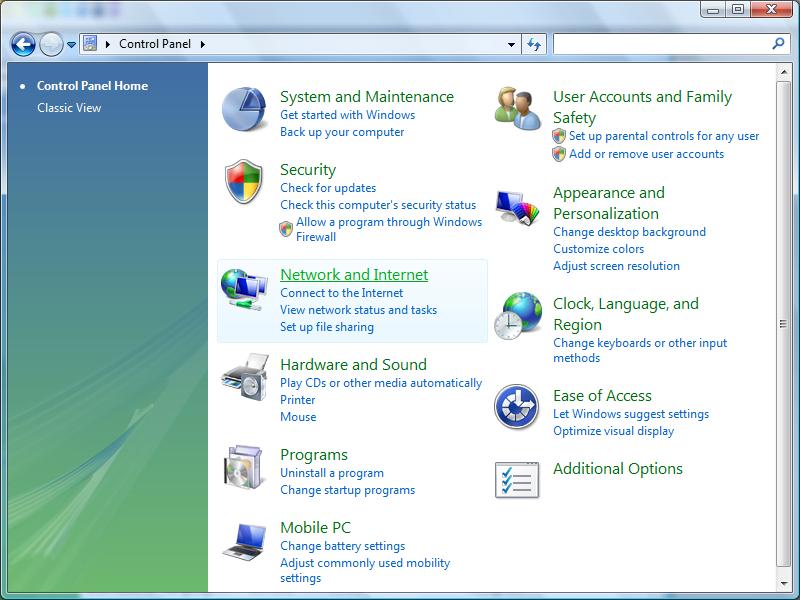Image resolution: width=800 pixels, height=600 pixels.
Task: Open View network status and tasks
Action: coord(359,310)
